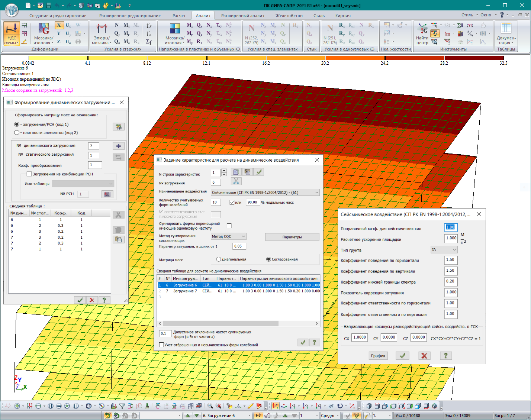Click the Параметры button
This screenshot has width=531, height=420.
click(292, 237)
